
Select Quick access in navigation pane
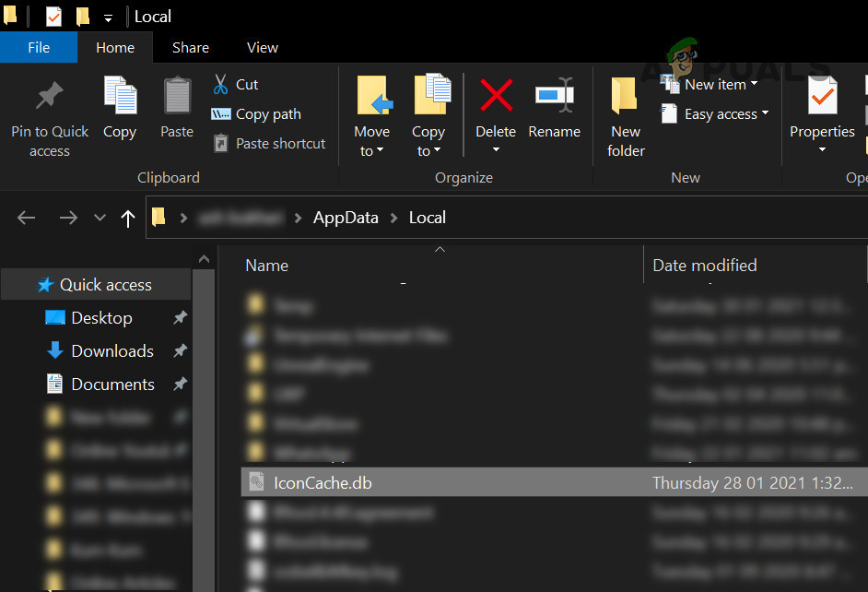tap(97, 285)
